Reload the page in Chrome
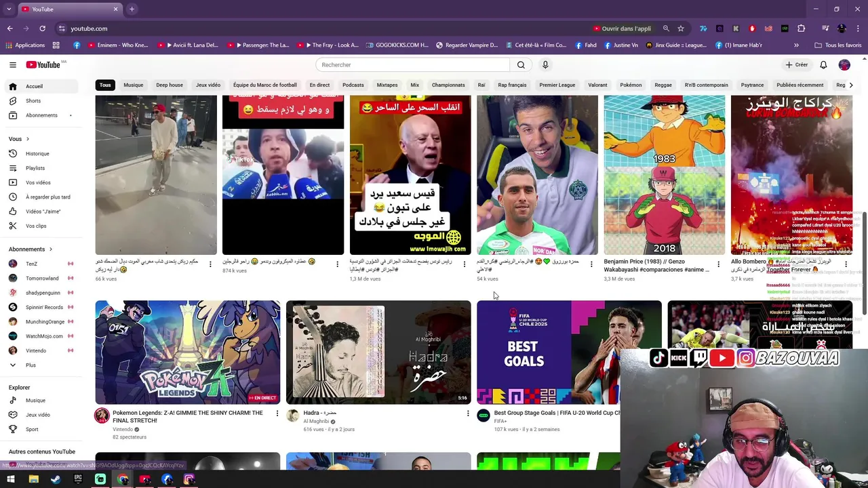Viewport: 868px width, 488px height. [42, 28]
